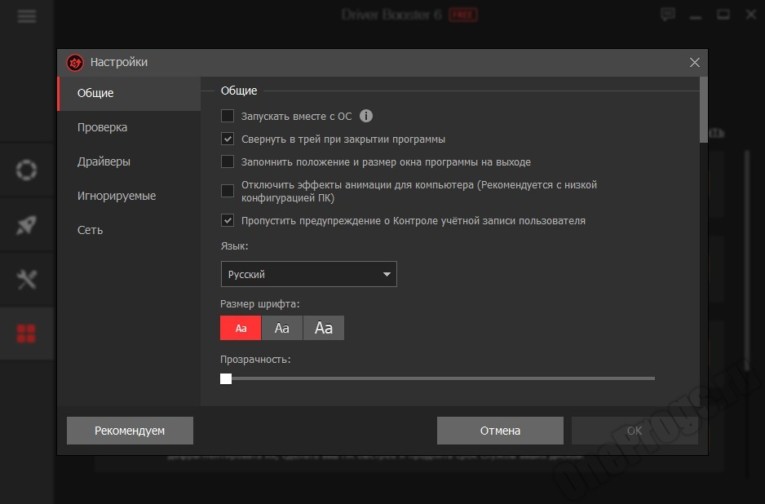Click the scan circle icon in sidebar
Image resolution: width=765 pixels, height=504 pixels.
click(26, 170)
